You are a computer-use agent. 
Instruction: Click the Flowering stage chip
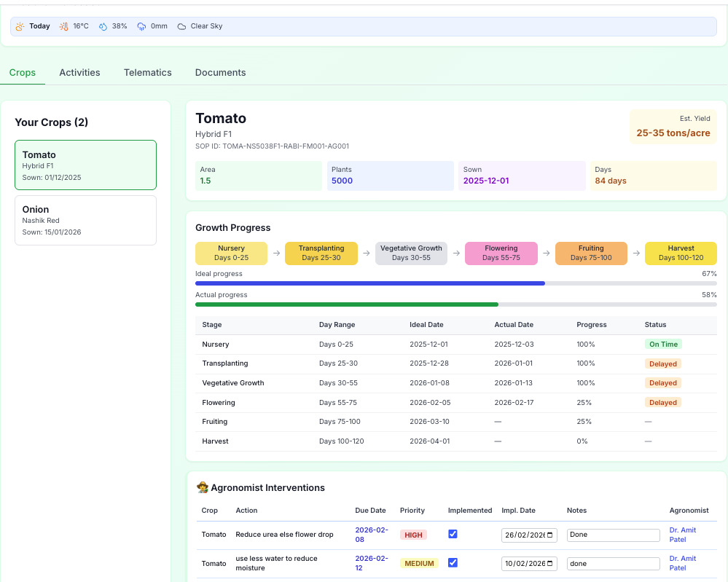pyautogui.click(x=501, y=253)
